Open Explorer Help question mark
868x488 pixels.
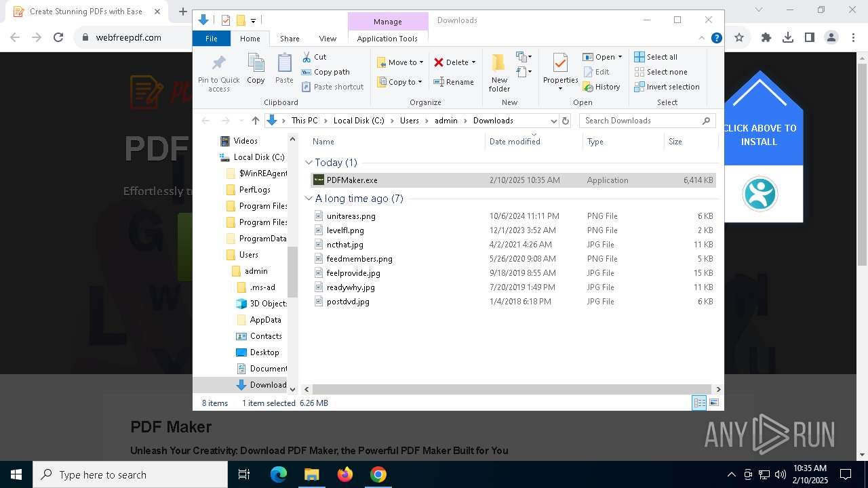point(716,39)
